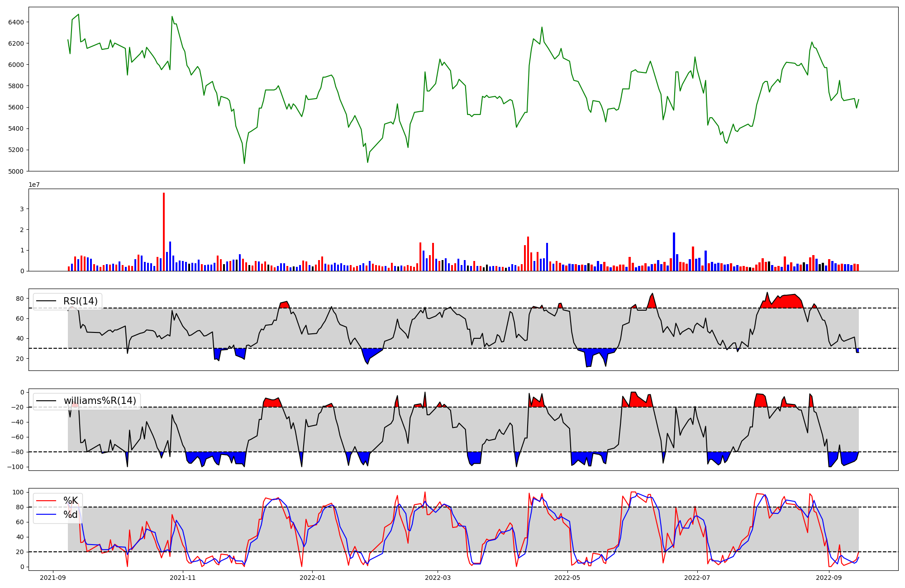This screenshot has width=905, height=588.
Task: Click the RSI axis 80 tick label
Action: point(20,299)
